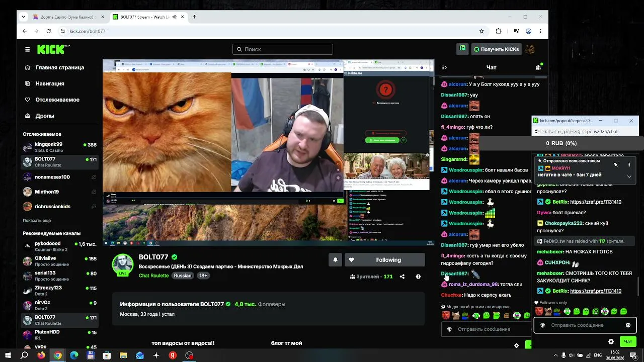Click the Windows Start button
644x362 pixels.
[x=8, y=355]
